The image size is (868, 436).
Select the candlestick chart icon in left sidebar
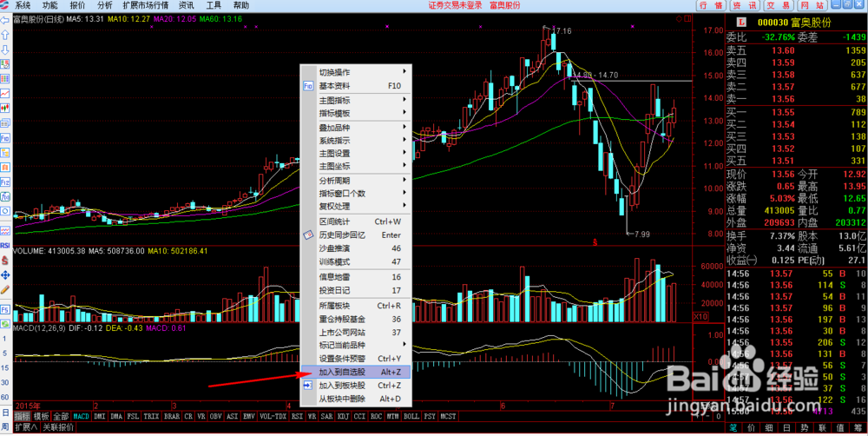coord(5,108)
